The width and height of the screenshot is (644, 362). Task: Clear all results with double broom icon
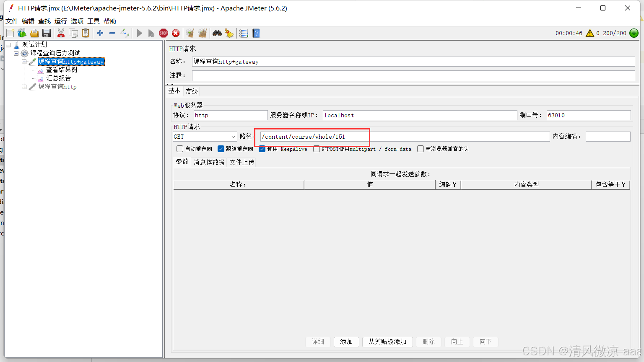(x=203, y=33)
